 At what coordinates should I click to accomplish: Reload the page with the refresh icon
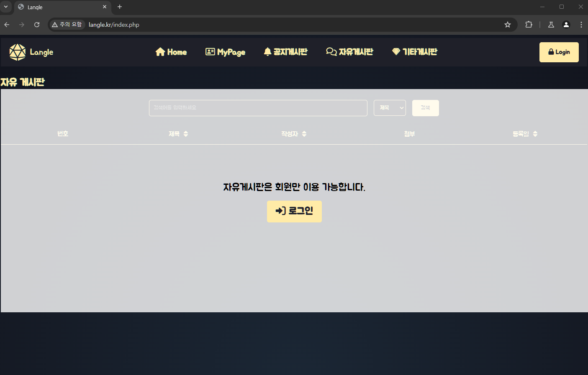coord(37,25)
